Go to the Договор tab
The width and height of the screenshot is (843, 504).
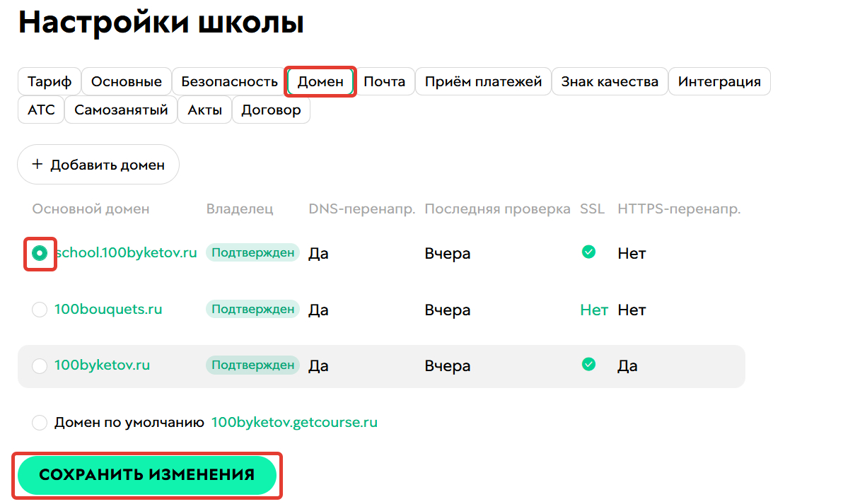(x=271, y=110)
